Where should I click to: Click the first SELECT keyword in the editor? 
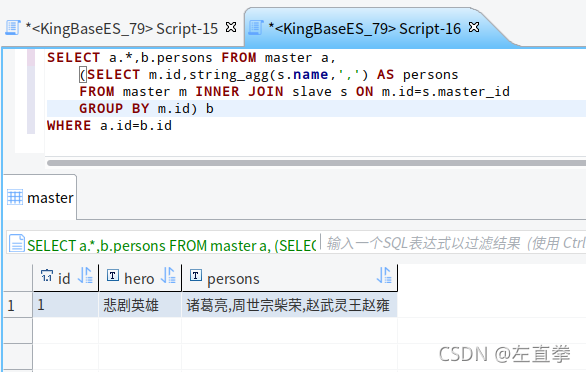tap(74, 58)
